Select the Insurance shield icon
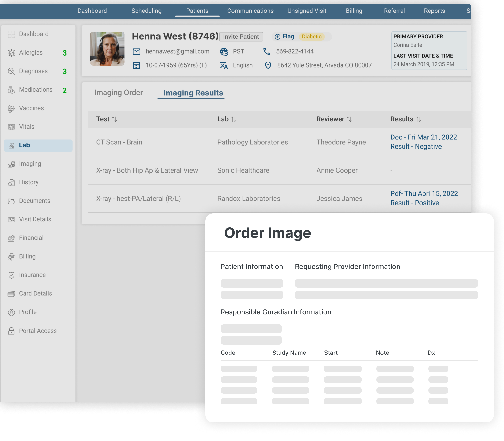 (11, 275)
